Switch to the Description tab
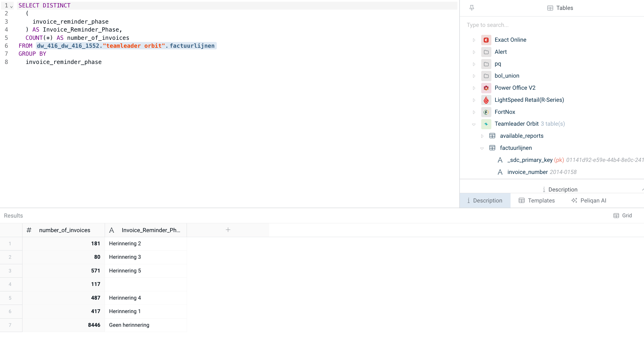 [x=485, y=201]
